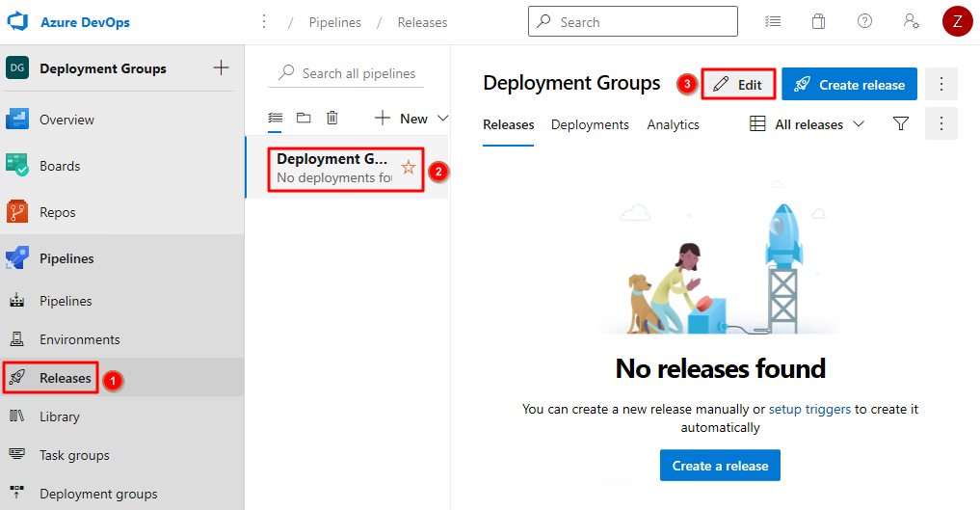Open the All releases dropdown

click(x=807, y=124)
